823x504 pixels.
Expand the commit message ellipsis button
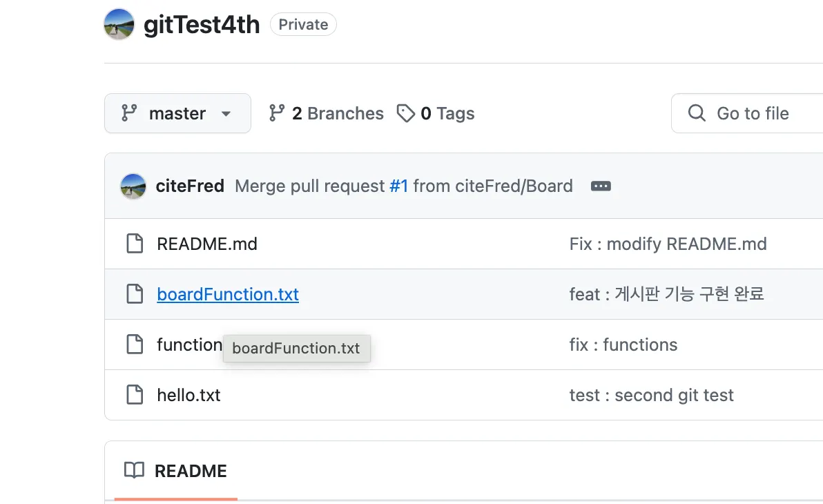pos(601,186)
